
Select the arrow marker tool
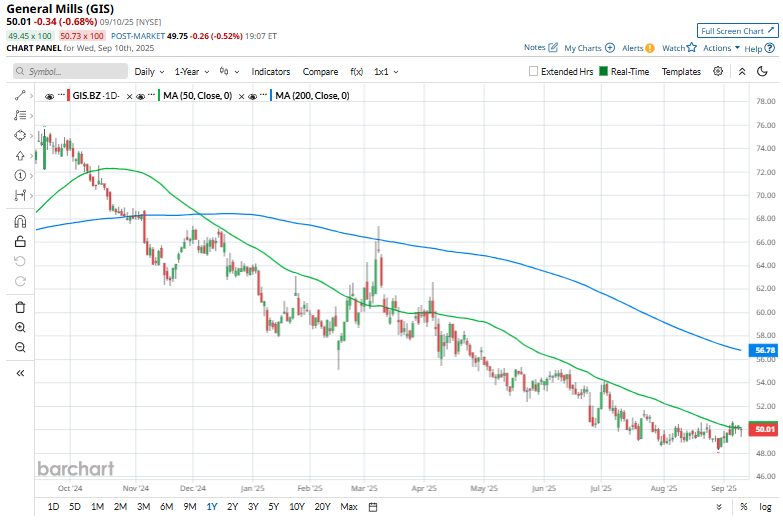coord(20,155)
